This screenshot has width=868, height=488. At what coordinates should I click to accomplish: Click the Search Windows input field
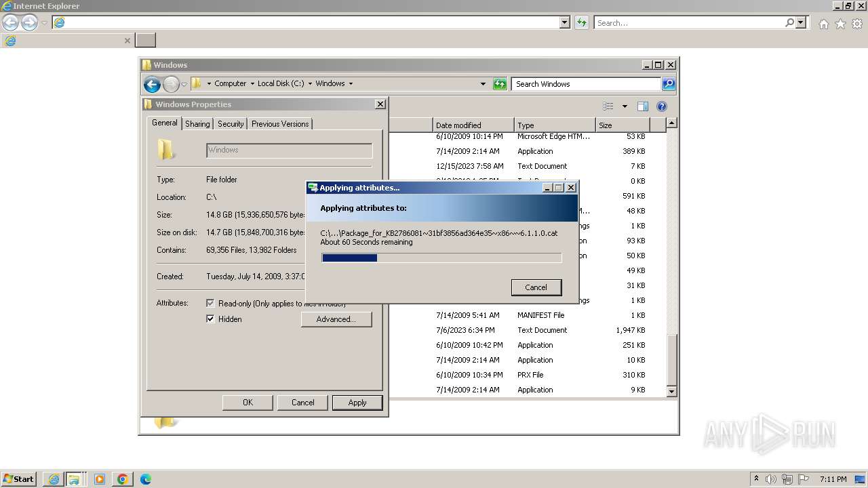(586, 84)
